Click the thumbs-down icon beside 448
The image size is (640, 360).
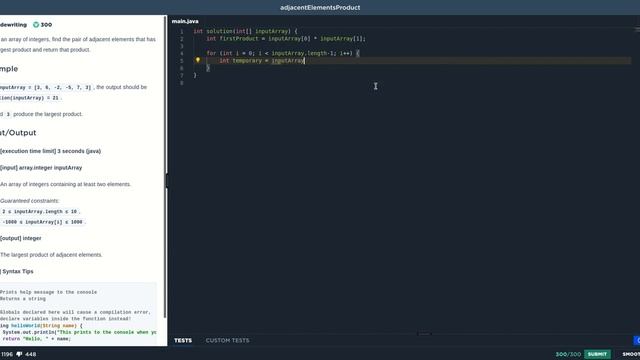[x=19, y=354]
